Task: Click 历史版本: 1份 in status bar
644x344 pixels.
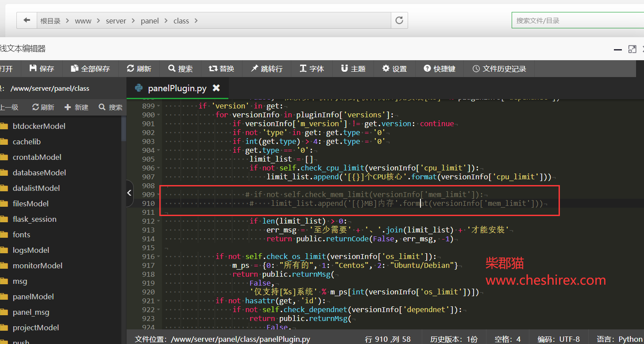Action: point(454,339)
